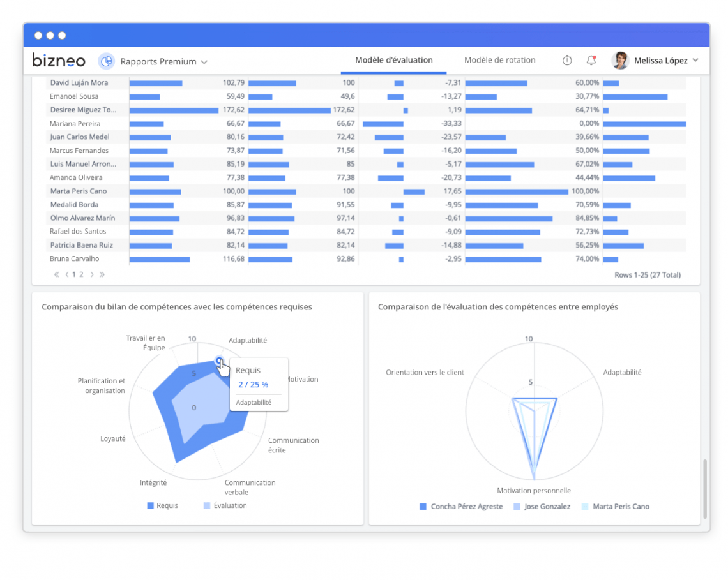Jump to first page with double-left chevron

pos(57,274)
